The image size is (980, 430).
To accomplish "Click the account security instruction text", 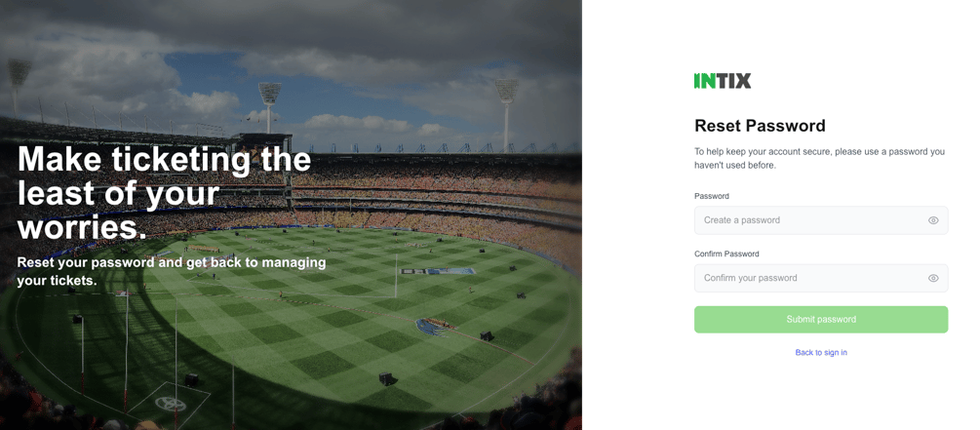I will pyautogui.click(x=819, y=158).
